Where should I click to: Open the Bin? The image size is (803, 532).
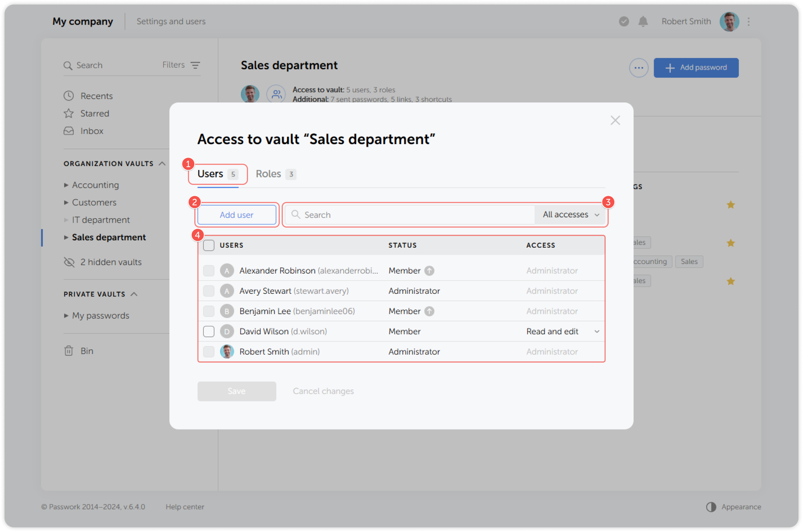(x=87, y=351)
